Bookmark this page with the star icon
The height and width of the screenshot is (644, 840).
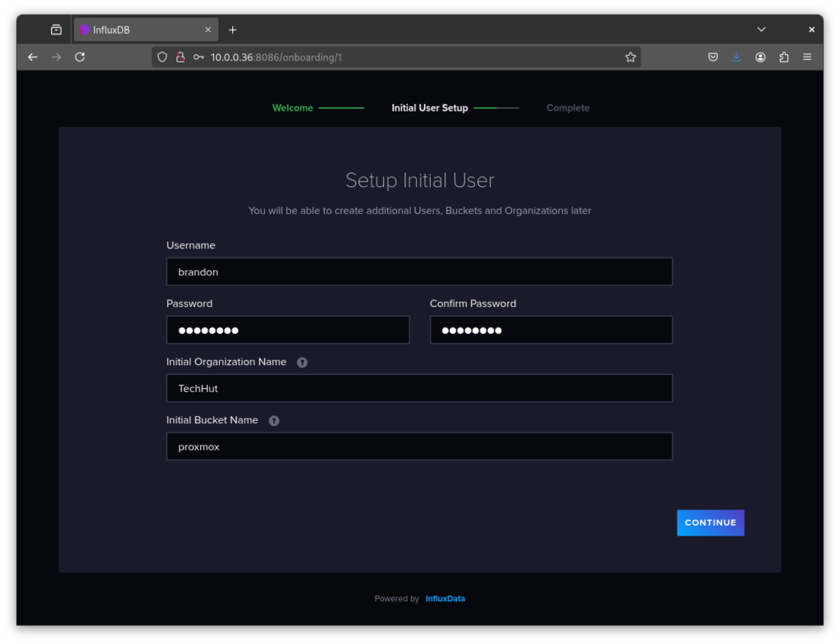[630, 57]
